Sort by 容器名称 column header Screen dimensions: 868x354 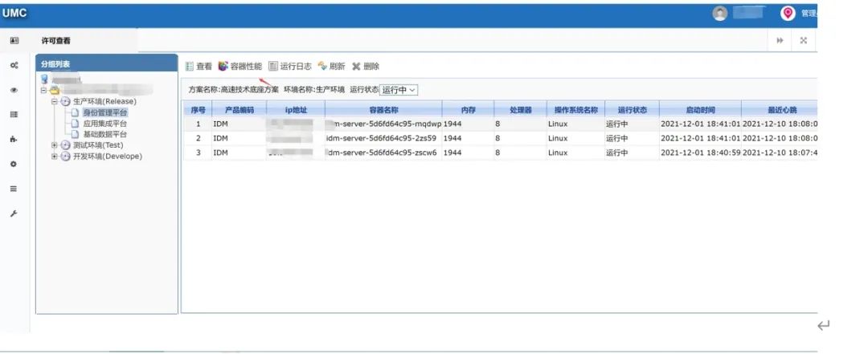pos(383,110)
